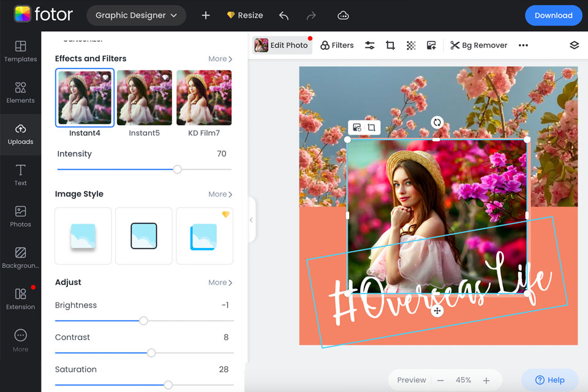Choose the soft shadow image style
This screenshot has height=392, width=588.
coord(83,236)
